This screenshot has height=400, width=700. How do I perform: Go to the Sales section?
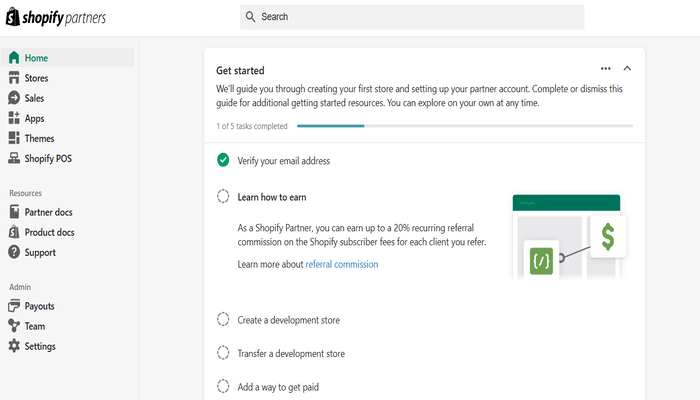[34, 98]
